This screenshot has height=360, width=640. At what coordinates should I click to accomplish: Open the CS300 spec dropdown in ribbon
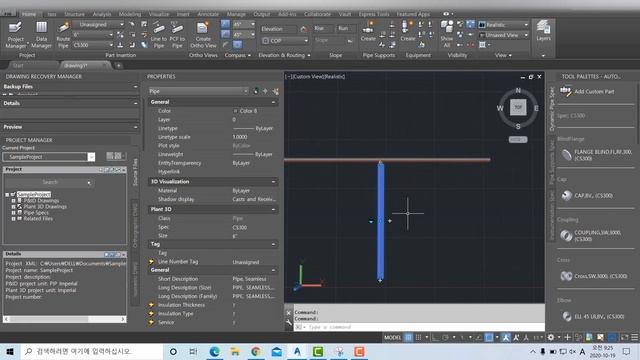point(93,45)
